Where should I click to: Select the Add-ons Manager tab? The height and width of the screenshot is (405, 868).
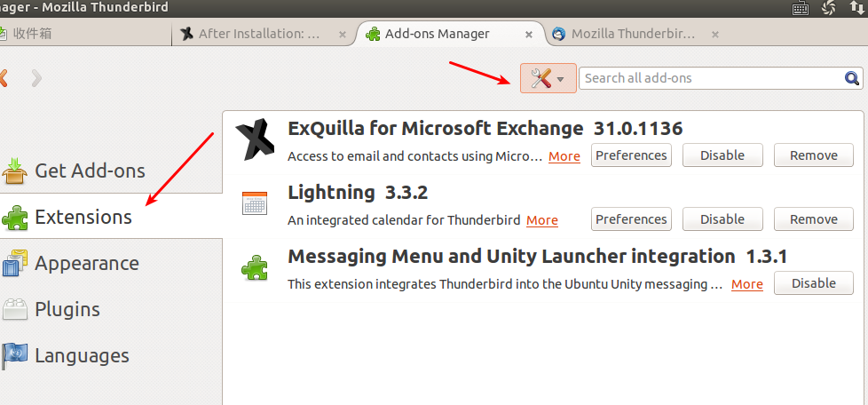pyautogui.click(x=451, y=34)
